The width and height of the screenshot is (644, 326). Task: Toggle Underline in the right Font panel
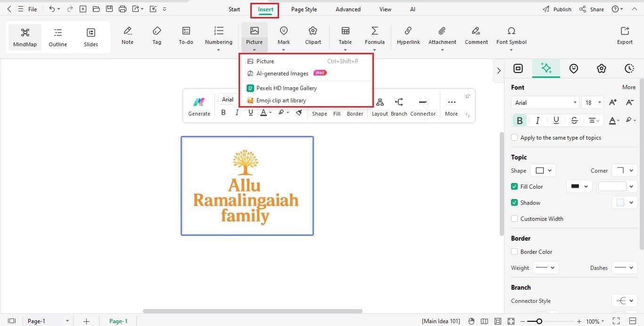point(556,120)
